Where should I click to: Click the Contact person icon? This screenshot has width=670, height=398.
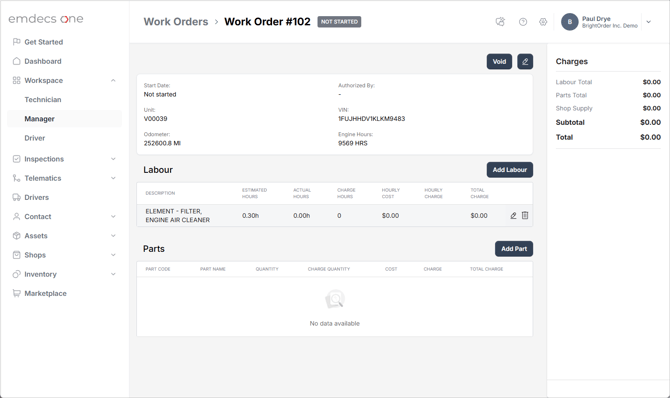[16, 216]
